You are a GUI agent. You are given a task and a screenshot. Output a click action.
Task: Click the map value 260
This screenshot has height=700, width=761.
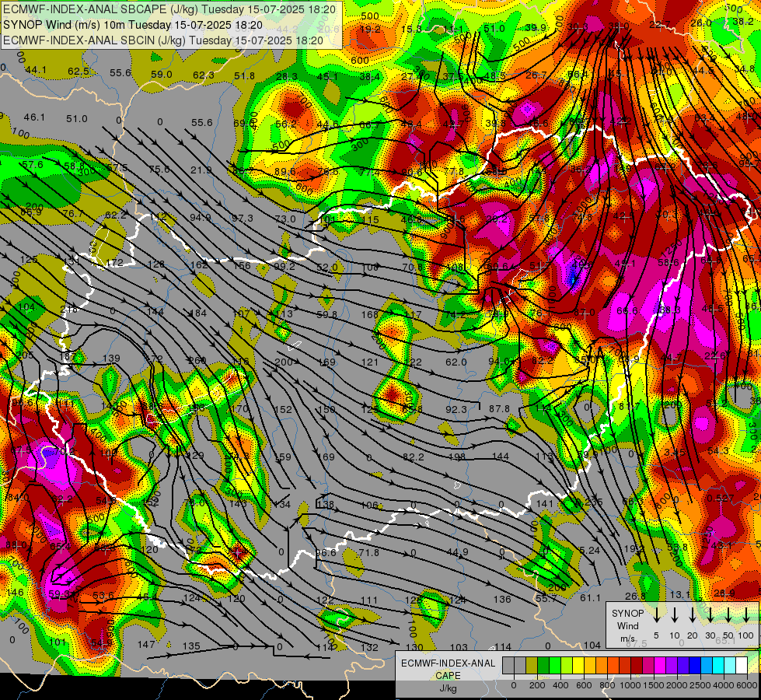click(197, 360)
